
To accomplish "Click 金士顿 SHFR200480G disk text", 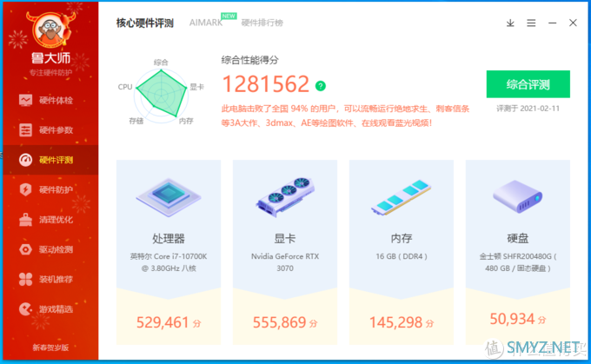I will [518, 262].
